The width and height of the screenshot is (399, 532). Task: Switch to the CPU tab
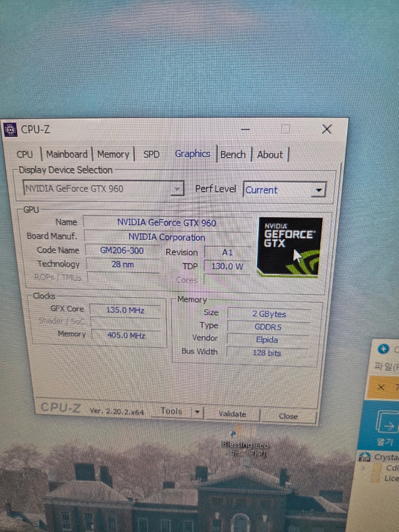pos(25,154)
